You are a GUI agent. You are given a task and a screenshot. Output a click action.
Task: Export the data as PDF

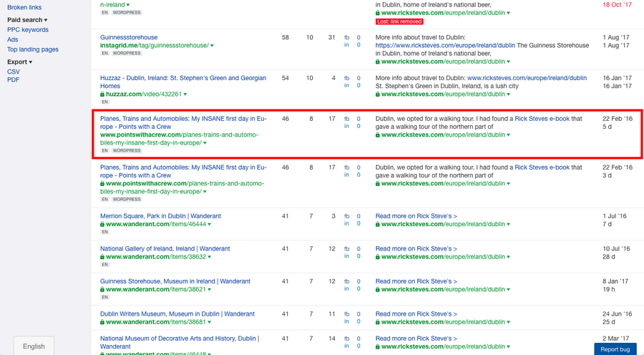point(13,79)
